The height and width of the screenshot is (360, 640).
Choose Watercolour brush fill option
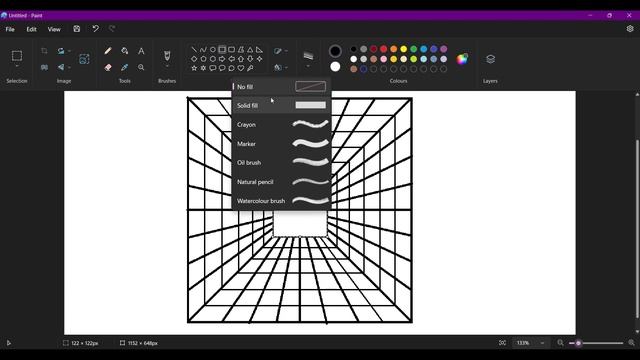[x=281, y=201]
